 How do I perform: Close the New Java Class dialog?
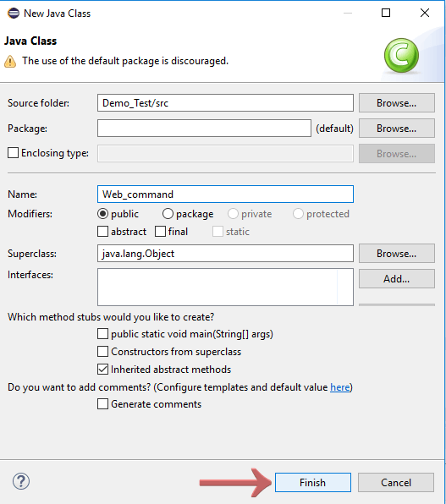tap(425, 13)
